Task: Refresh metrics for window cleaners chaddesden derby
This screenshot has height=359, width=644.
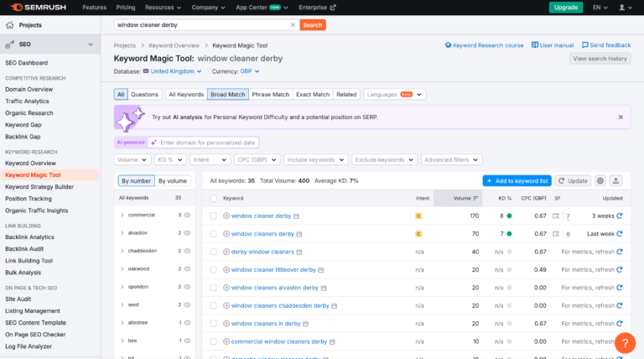Action: (x=620, y=305)
